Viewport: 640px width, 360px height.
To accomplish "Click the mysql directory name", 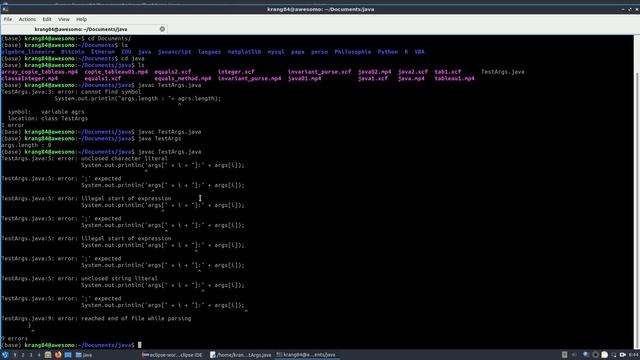I will point(276,52).
